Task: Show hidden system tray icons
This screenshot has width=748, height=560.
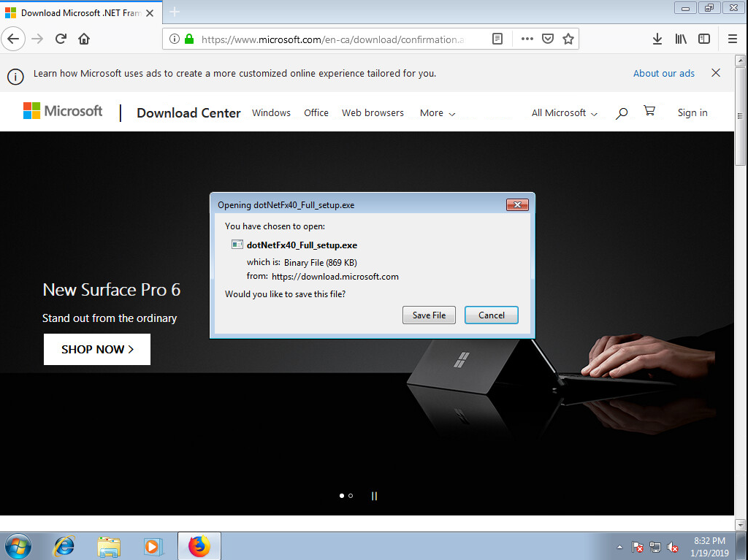Action: point(619,547)
